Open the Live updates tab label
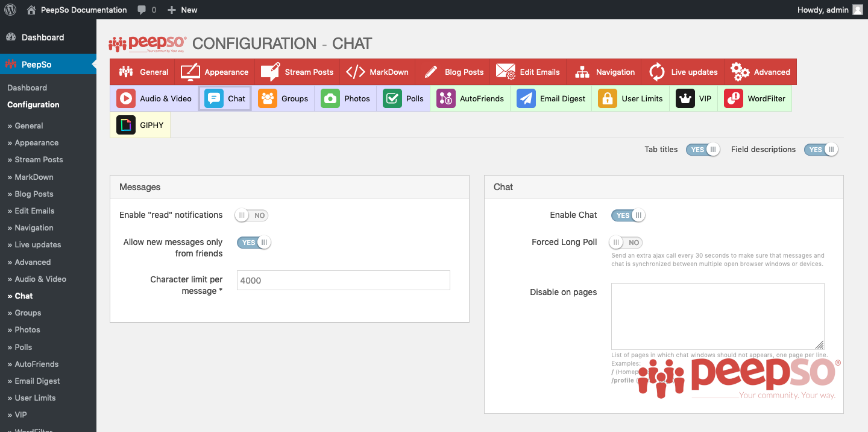Image resolution: width=868 pixels, height=432 pixels. tap(694, 72)
